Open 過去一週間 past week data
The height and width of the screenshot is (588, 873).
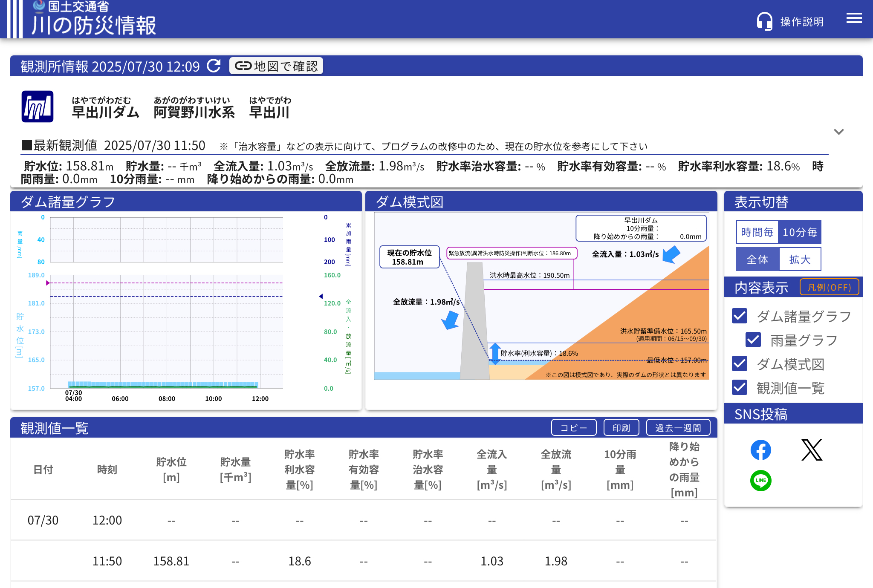[x=678, y=428]
